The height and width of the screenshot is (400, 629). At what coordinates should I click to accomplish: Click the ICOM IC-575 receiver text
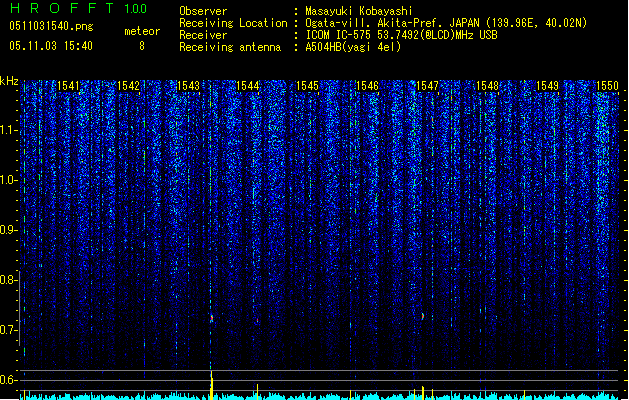tap(401, 35)
